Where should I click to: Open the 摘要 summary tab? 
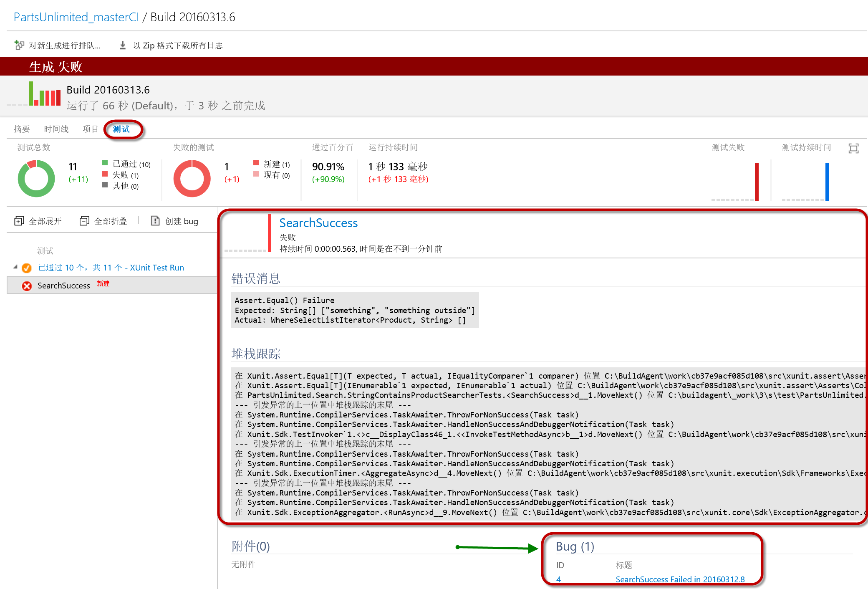(x=22, y=129)
